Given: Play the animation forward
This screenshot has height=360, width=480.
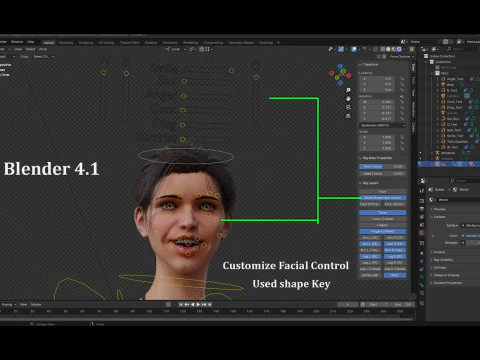Looking at the screenshot, I should tap(198, 304).
